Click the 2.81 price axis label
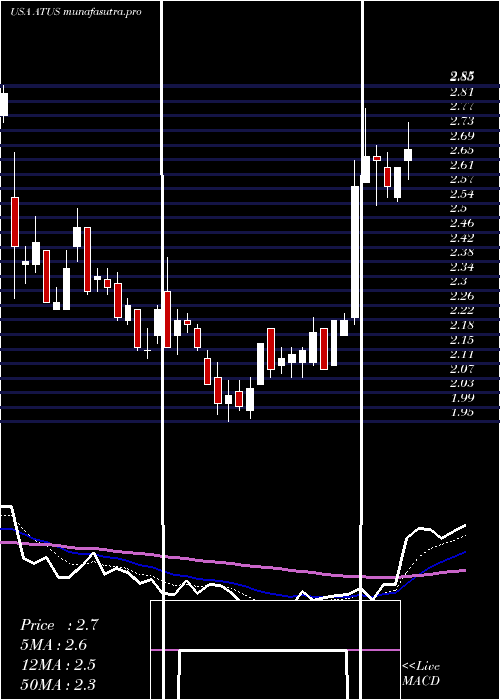The width and height of the screenshot is (500, 700). pyautogui.click(x=462, y=92)
